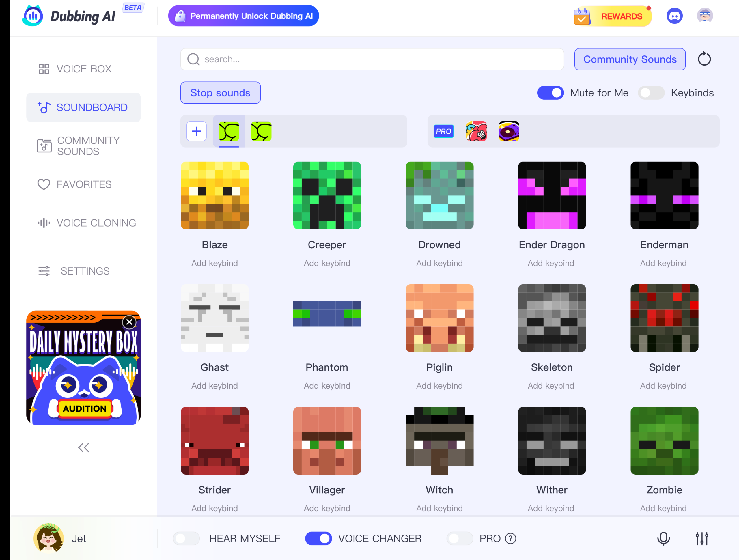Switch to the second Minecraft soundboard tab
The width and height of the screenshot is (739, 560).
pos(261,131)
